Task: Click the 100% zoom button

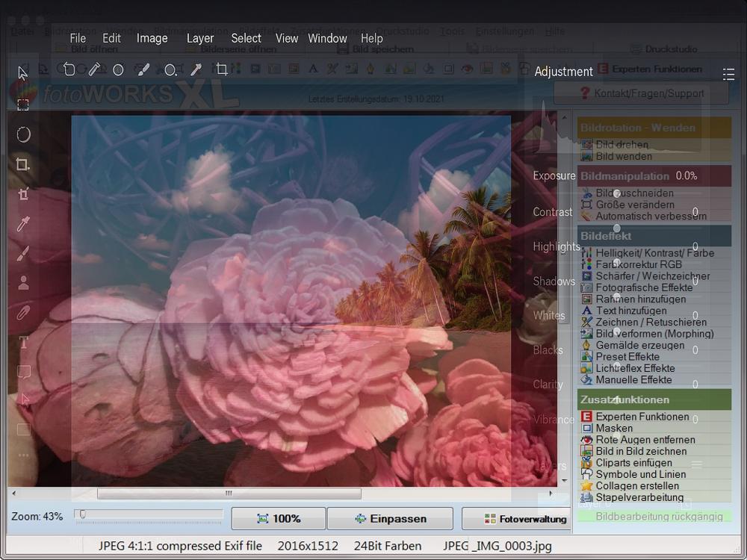Action: tap(278, 518)
